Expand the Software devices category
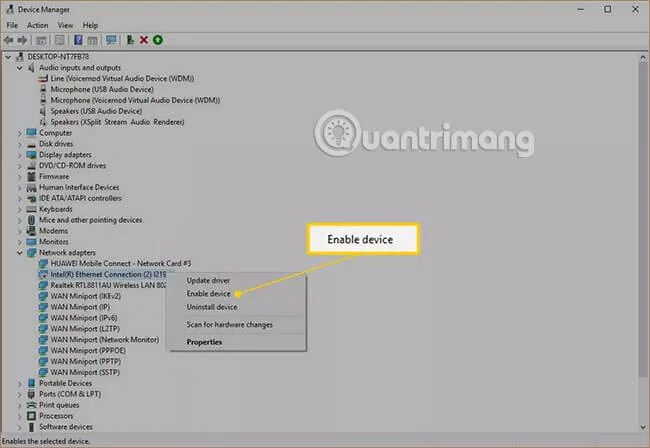 coord(19,427)
